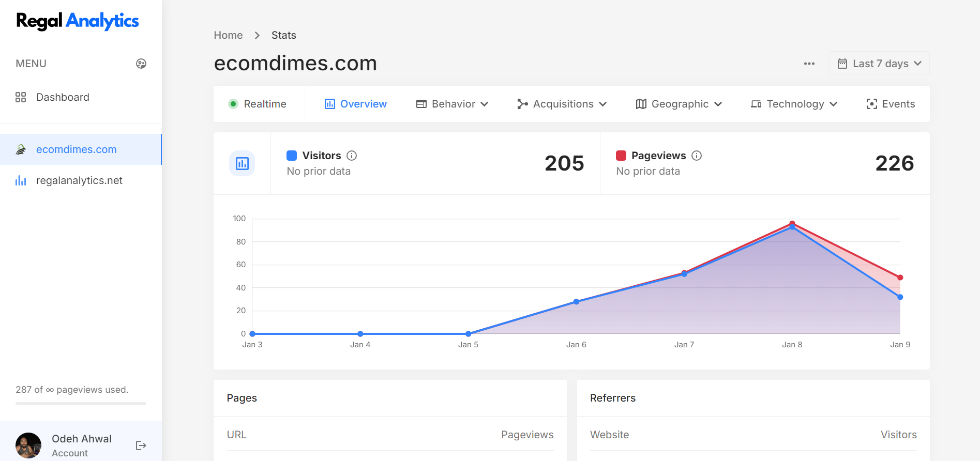Click the Jan 7 Visitors data point
980x461 pixels.
point(684,274)
